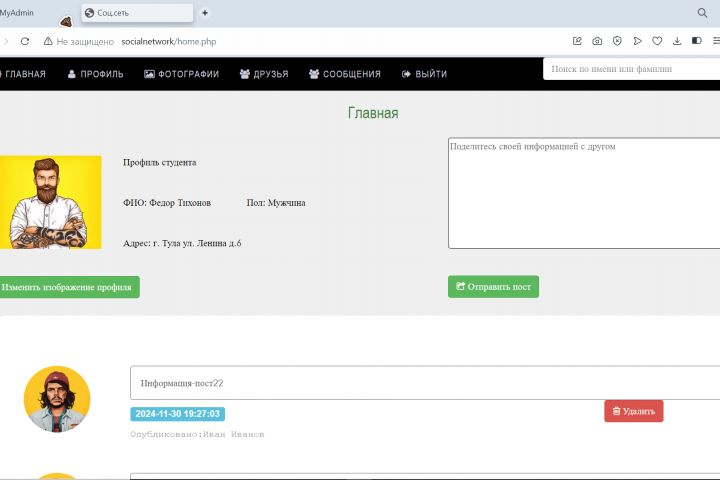This screenshot has width=720, height=480.
Task: Click the picture icon beside ФОТОГРАФИИ
Action: click(x=149, y=74)
